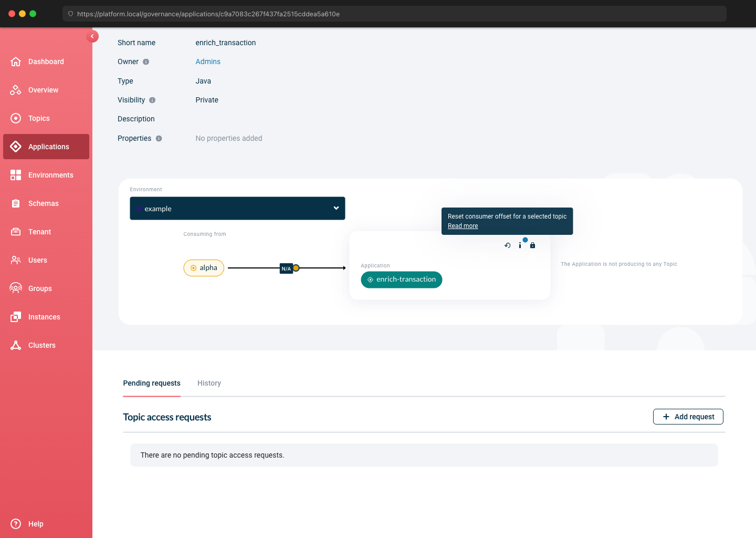Switch to the History tab
Image resolution: width=756 pixels, height=538 pixels.
click(x=209, y=383)
